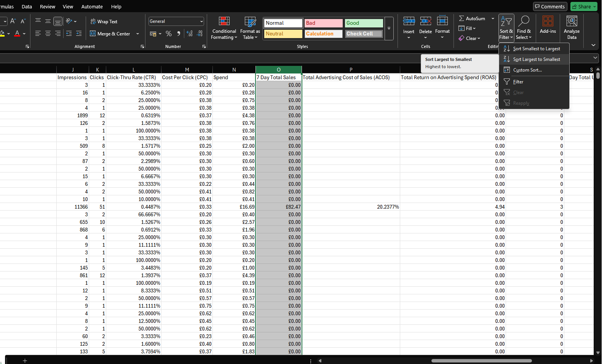
Task: Open the Review tab
Action: pyautogui.click(x=48, y=6)
